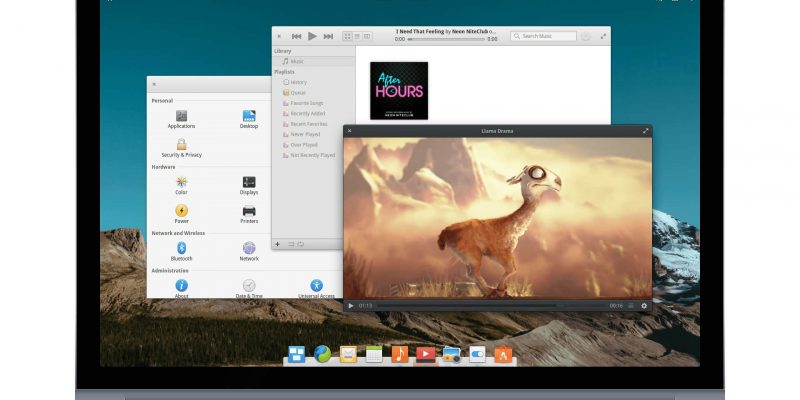Open Multitasking View from the dock
The height and width of the screenshot is (400, 800).
pos(296,354)
